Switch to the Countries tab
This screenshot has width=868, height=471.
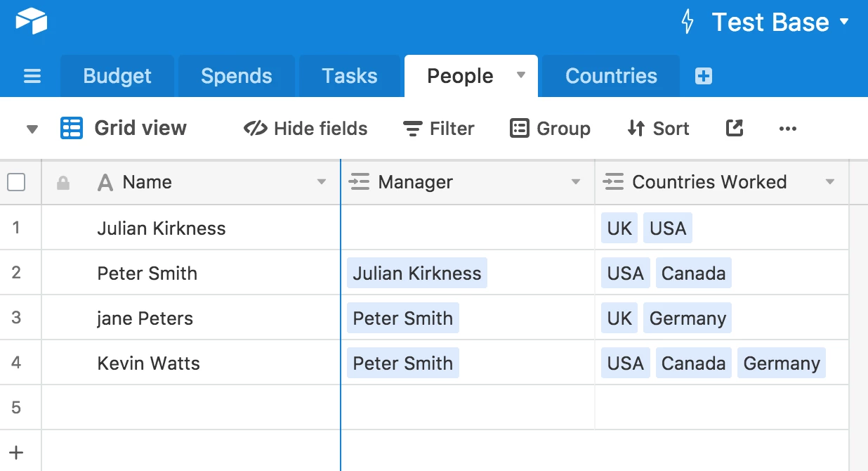(611, 77)
